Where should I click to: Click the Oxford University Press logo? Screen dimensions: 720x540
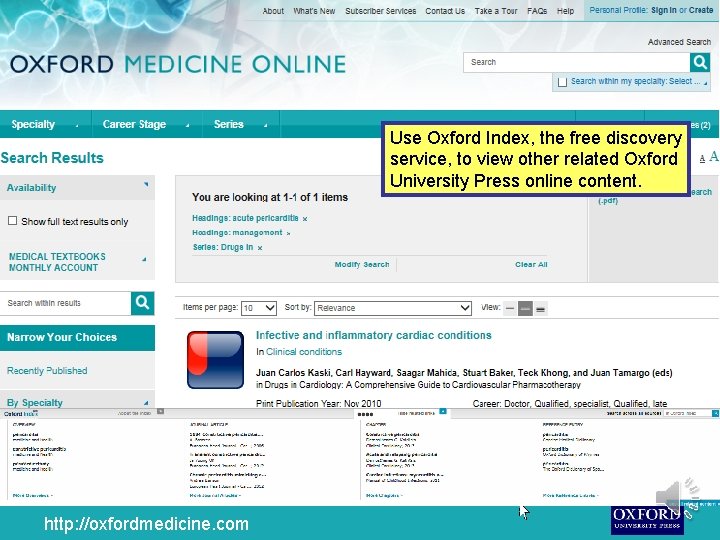coord(647,520)
